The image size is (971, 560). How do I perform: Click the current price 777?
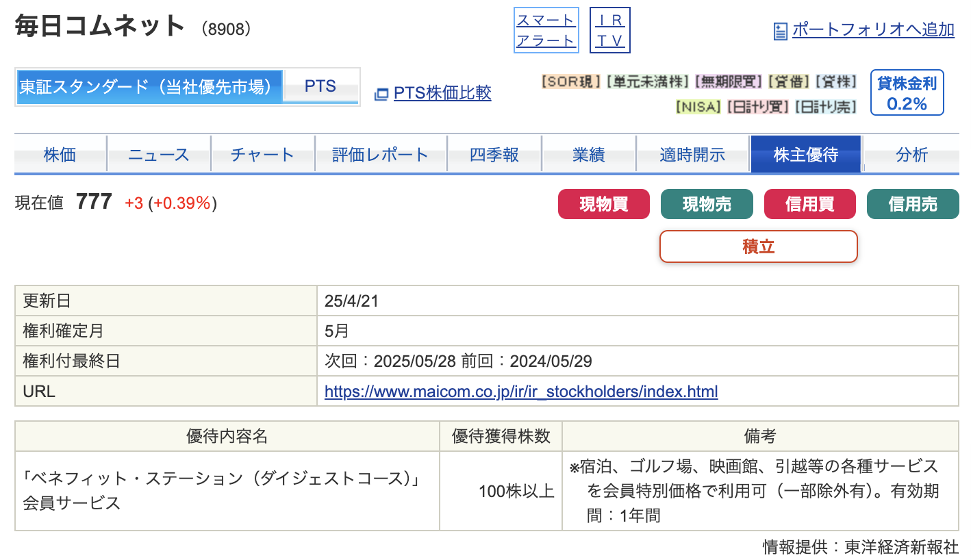click(x=94, y=202)
